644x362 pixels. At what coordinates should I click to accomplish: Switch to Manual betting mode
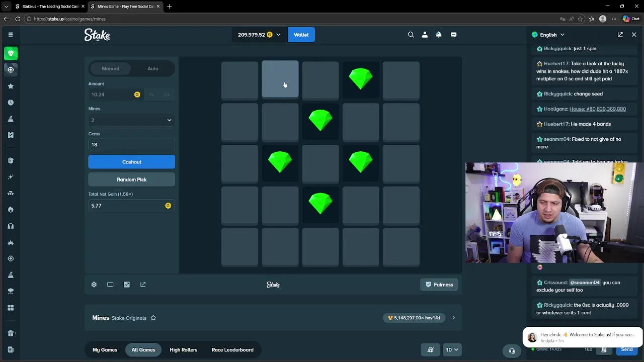click(110, 68)
